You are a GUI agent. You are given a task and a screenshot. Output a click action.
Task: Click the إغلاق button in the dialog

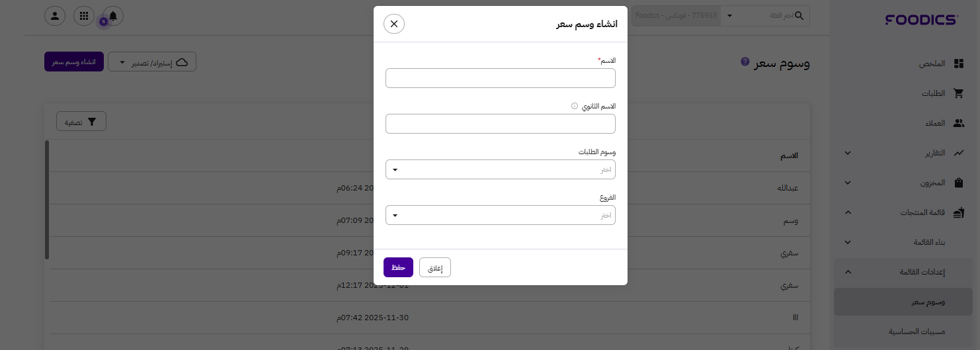(x=435, y=267)
